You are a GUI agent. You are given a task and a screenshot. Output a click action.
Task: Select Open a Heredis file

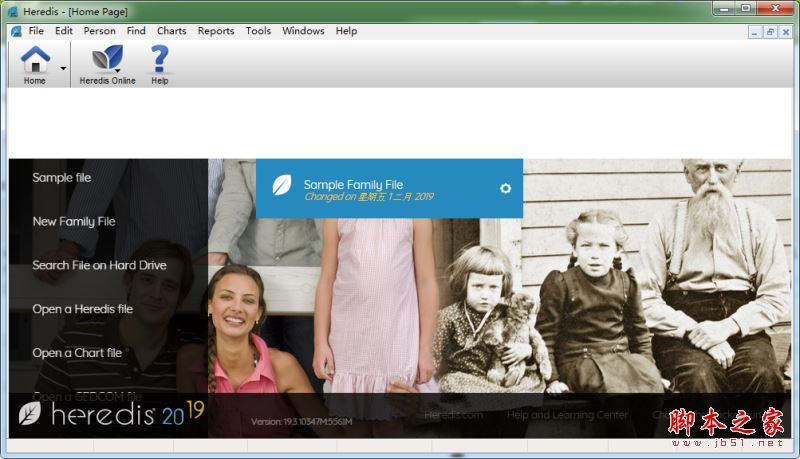pyautogui.click(x=83, y=309)
